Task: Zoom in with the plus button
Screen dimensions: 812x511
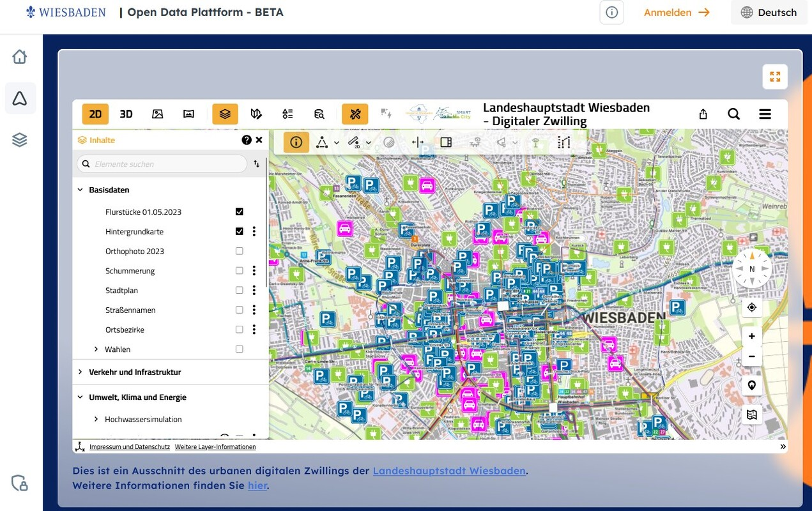Action: click(x=751, y=336)
